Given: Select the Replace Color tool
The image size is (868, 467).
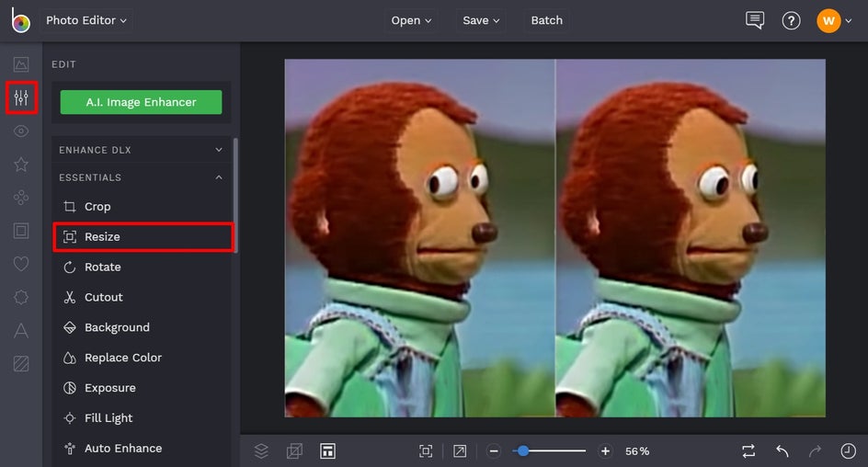Looking at the screenshot, I should pyautogui.click(x=142, y=358).
